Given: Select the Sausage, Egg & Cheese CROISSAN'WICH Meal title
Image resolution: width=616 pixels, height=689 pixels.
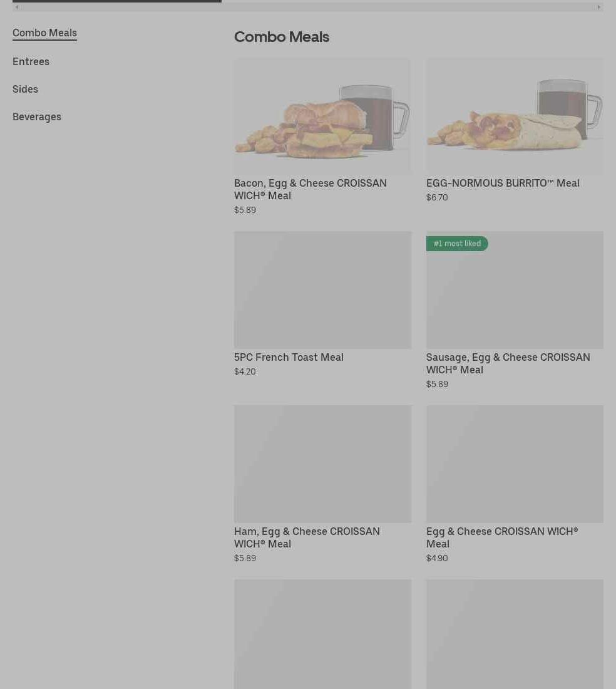Looking at the screenshot, I should [508, 363].
